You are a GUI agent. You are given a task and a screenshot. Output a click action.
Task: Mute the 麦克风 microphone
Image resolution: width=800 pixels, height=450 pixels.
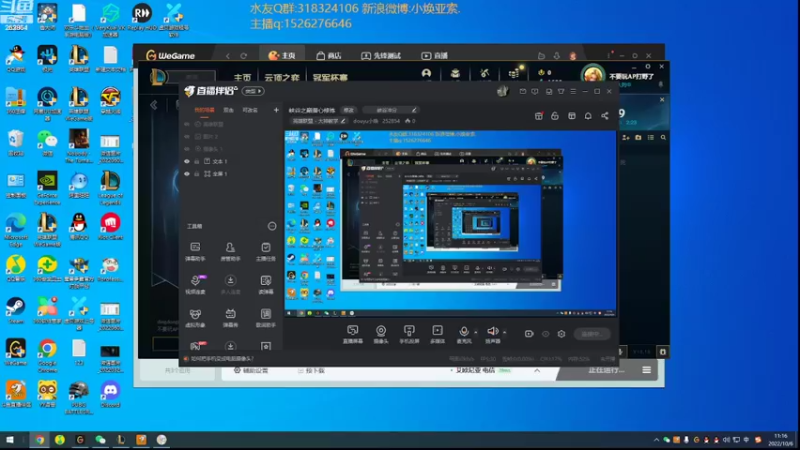click(464, 334)
